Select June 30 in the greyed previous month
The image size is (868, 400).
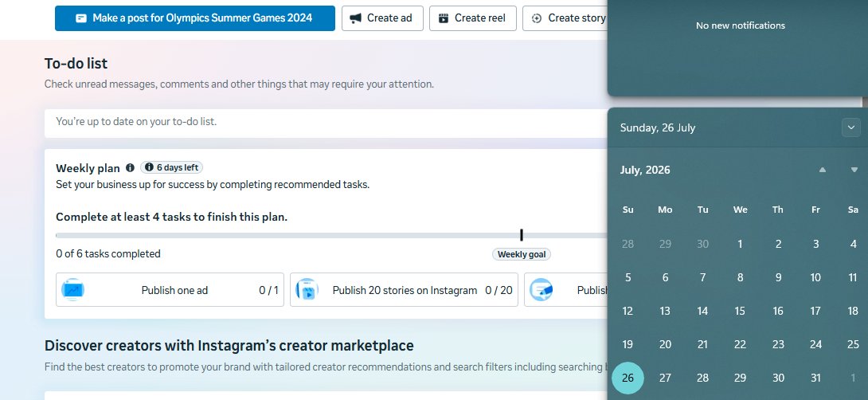pos(703,244)
